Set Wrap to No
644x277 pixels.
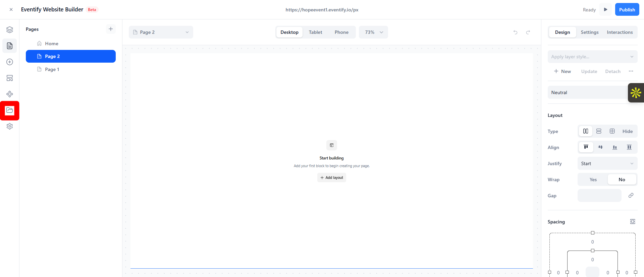click(622, 180)
